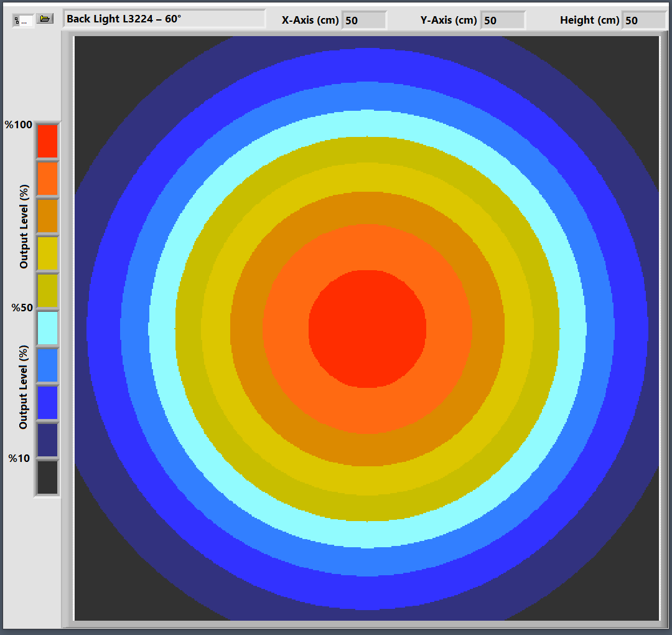Select the light blue legend swatch
The height and width of the screenshot is (635, 672).
[47, 365]
